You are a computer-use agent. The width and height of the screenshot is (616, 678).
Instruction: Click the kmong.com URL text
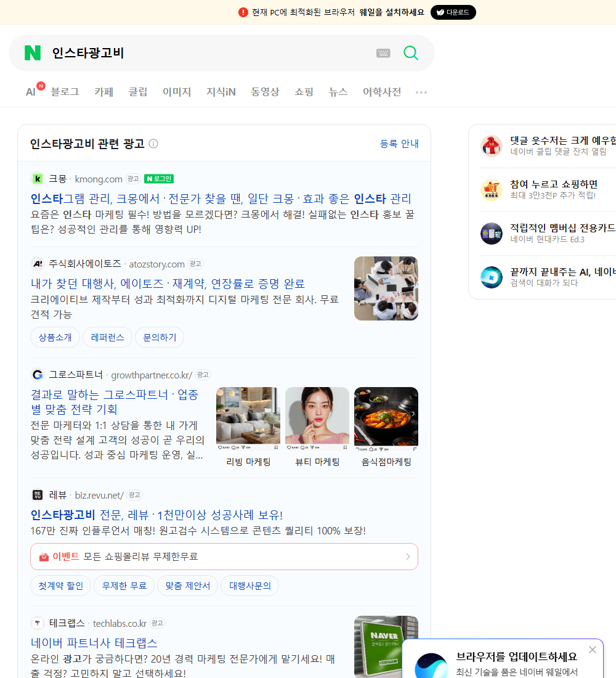coord(99,179)
